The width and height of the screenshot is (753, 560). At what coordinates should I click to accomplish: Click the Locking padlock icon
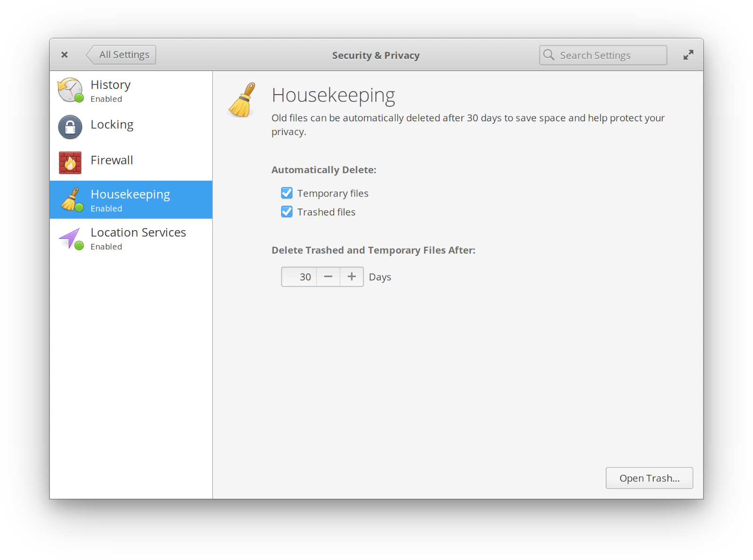(70, 127)
